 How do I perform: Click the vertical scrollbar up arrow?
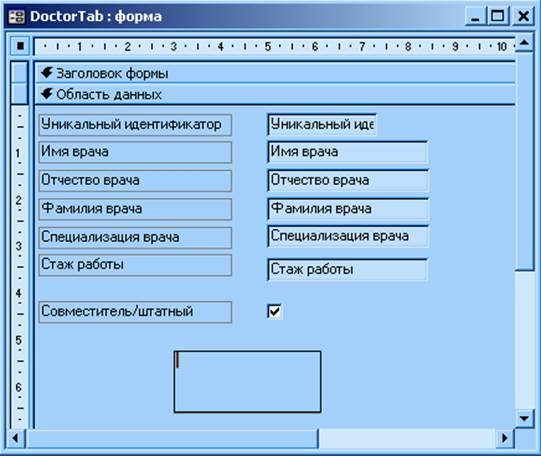click(x=524, y=43)
